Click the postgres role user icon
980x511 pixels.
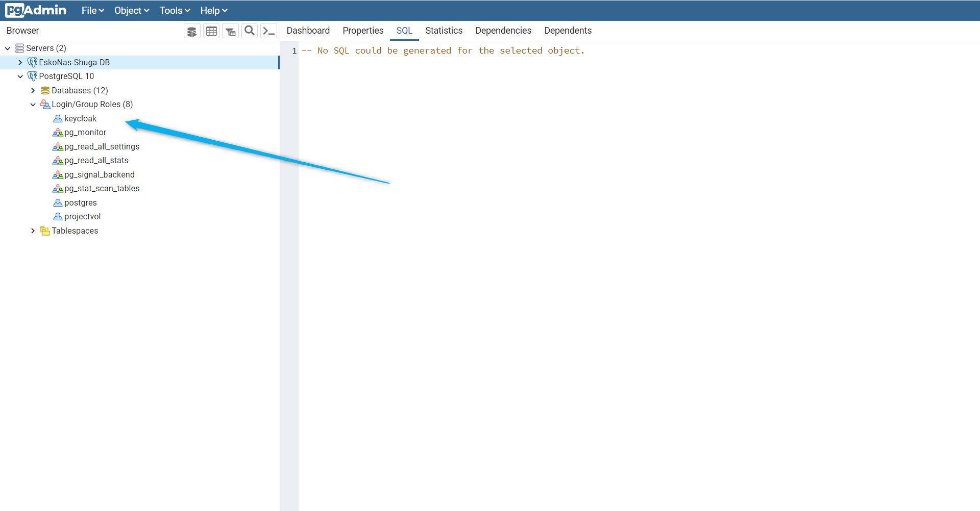[58, 202]
